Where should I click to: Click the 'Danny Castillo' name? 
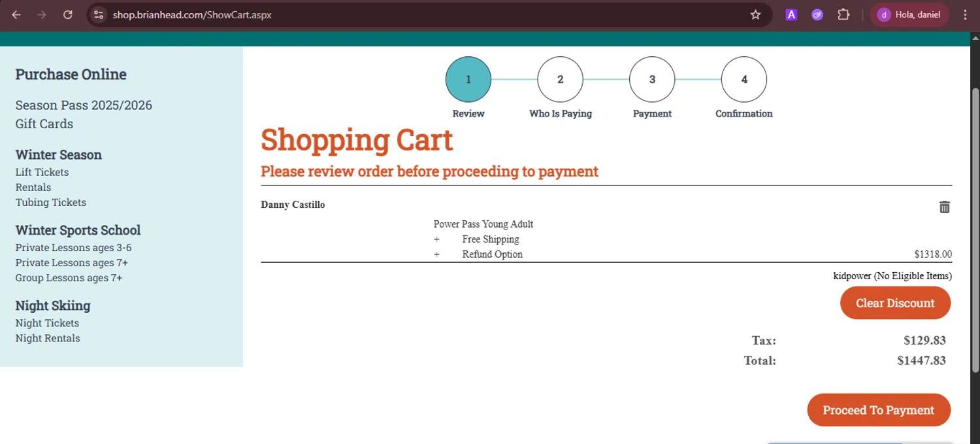coord(293,205)
